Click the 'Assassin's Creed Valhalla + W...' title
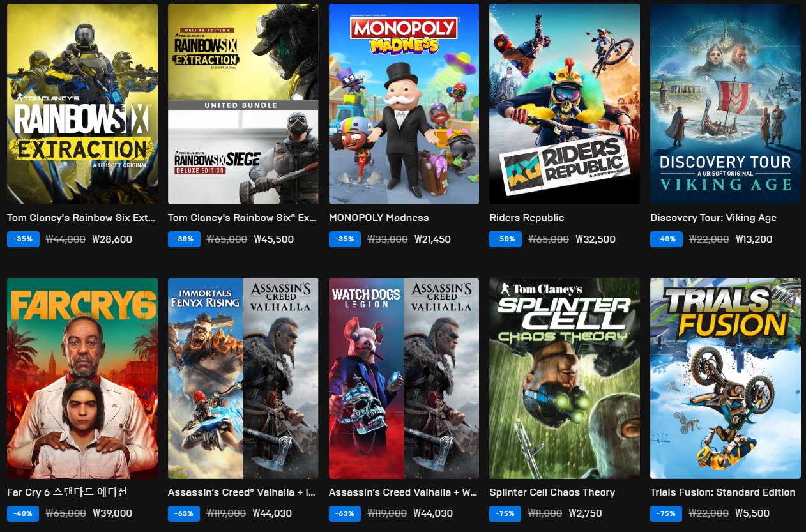 tap(403, 492)
